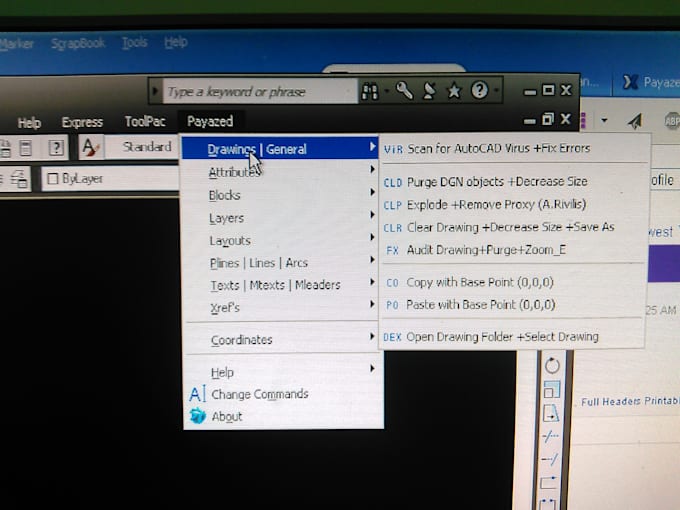Choose Paste with Base Point (0,0,0)
The height and width of the screenshot is (510, 680).
tap(513, 305)
